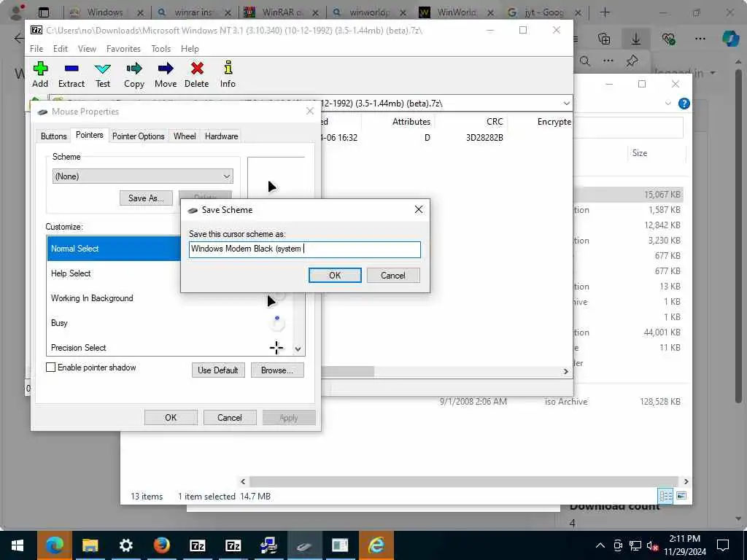Click the Save As... button
This screenshot has width=747, height=560.
tap(146, 198)
